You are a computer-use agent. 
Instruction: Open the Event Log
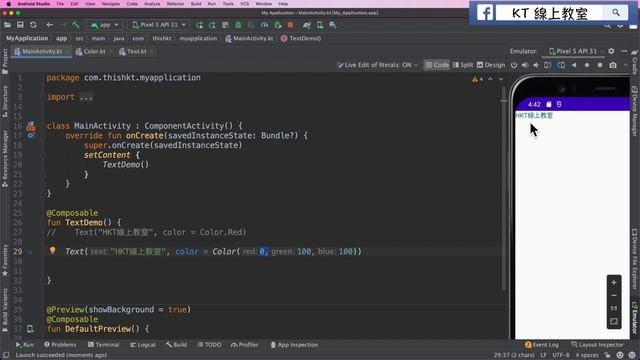[x=541, y=345]
